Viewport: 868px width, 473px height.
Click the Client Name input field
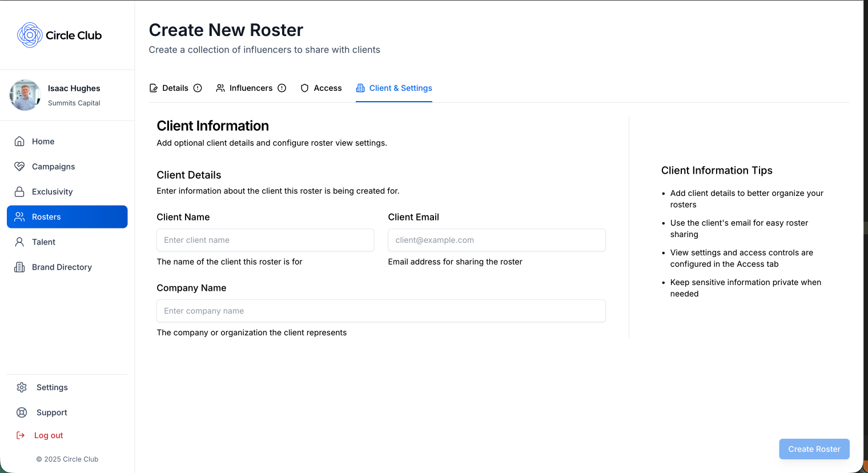pos(265,240)
